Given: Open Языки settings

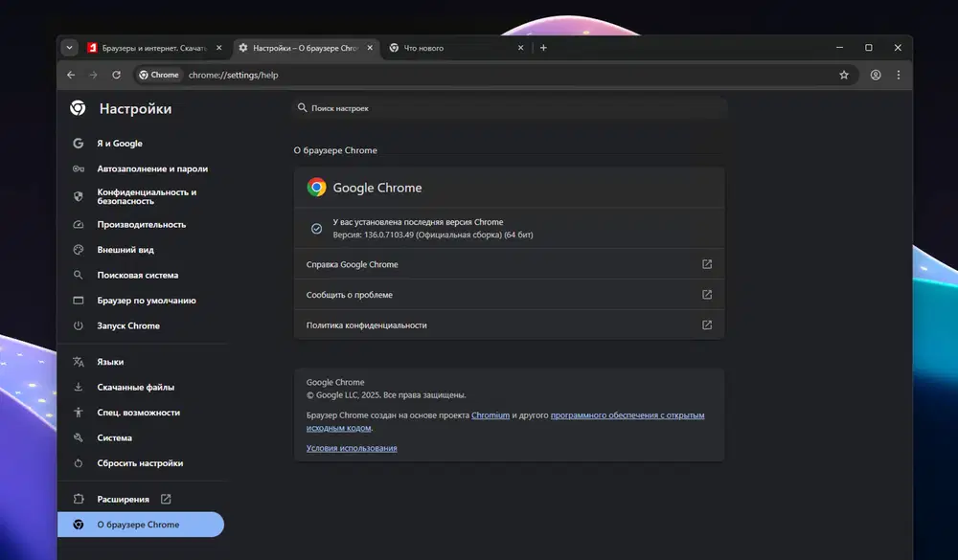Looking at the screenshot, I should pos(110,362).
